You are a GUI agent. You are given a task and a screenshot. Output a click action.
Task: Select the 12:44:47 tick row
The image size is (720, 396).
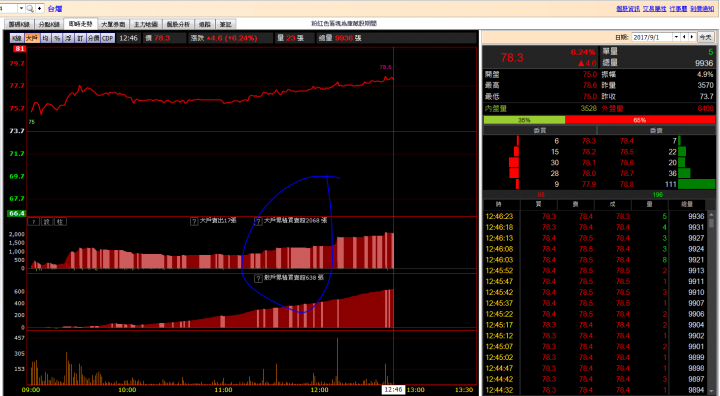click(595, 368)
